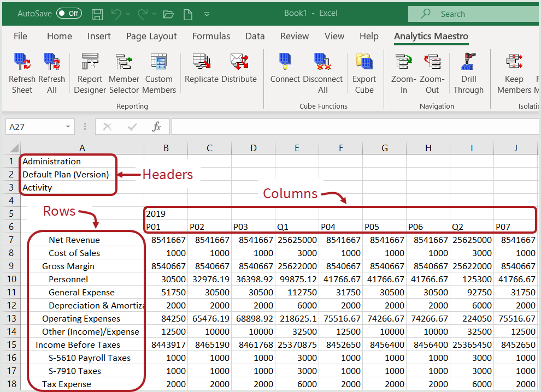Select column B header
Viewport: 541px width, 392px height.
point(166,149)
